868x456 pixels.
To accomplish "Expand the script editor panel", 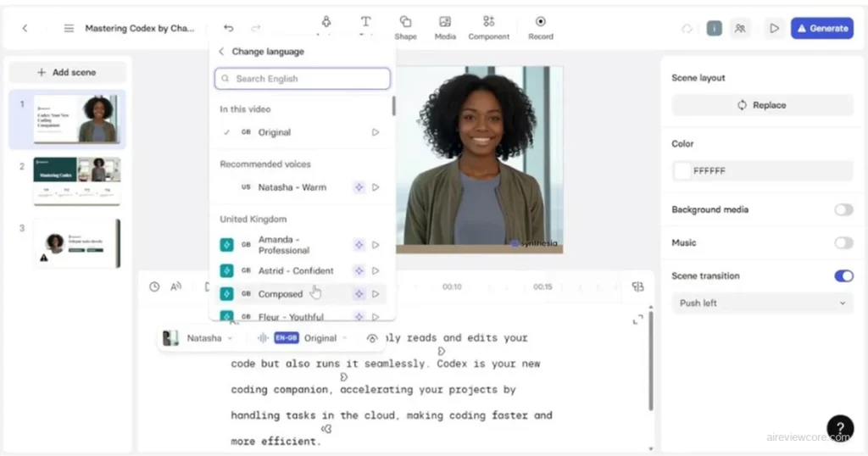I will point(637,320).
